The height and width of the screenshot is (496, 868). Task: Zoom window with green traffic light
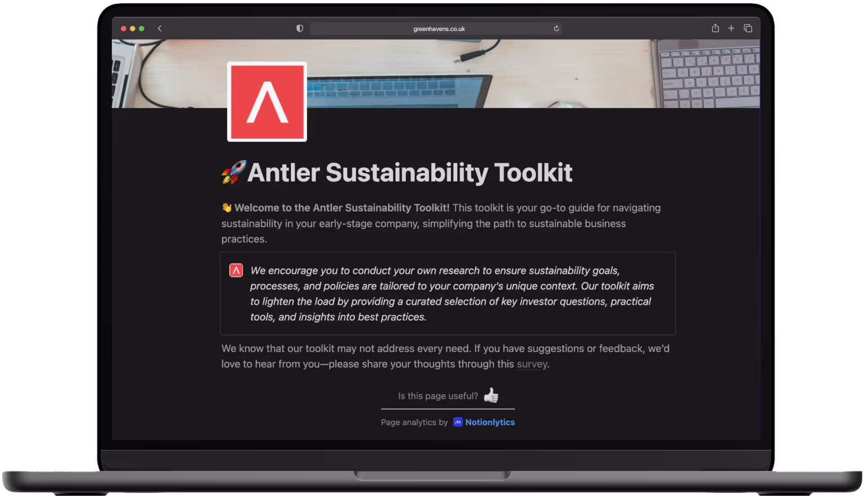[x=142, y=29]
